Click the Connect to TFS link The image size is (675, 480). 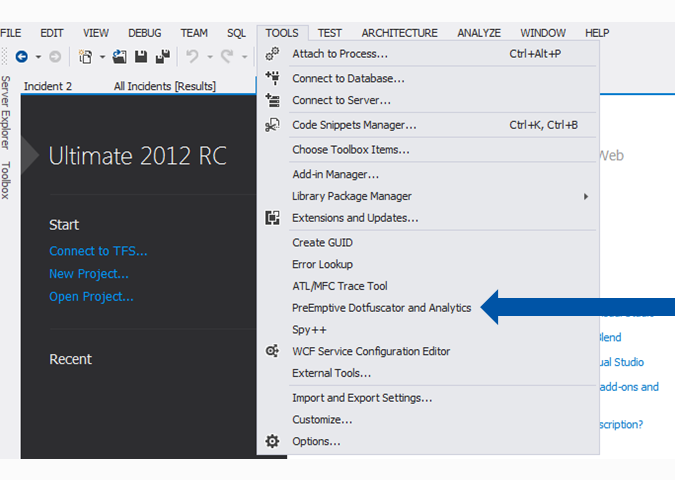98,251
